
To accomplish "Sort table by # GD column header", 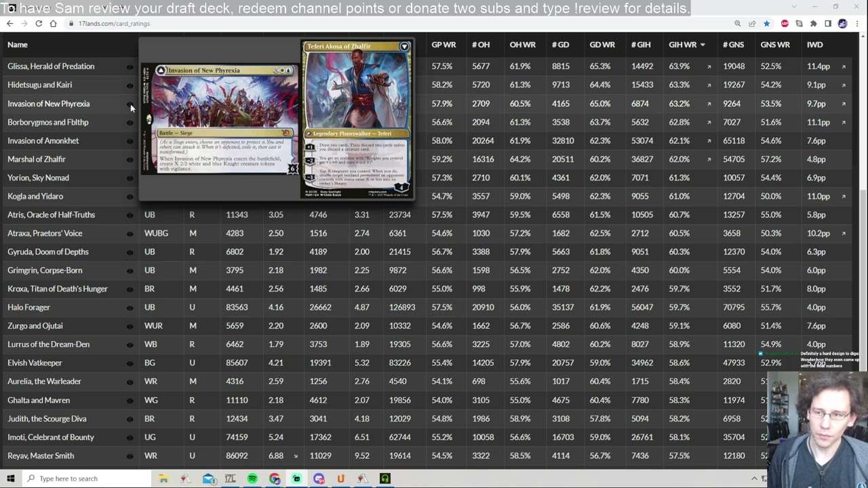I will (560, 45).
